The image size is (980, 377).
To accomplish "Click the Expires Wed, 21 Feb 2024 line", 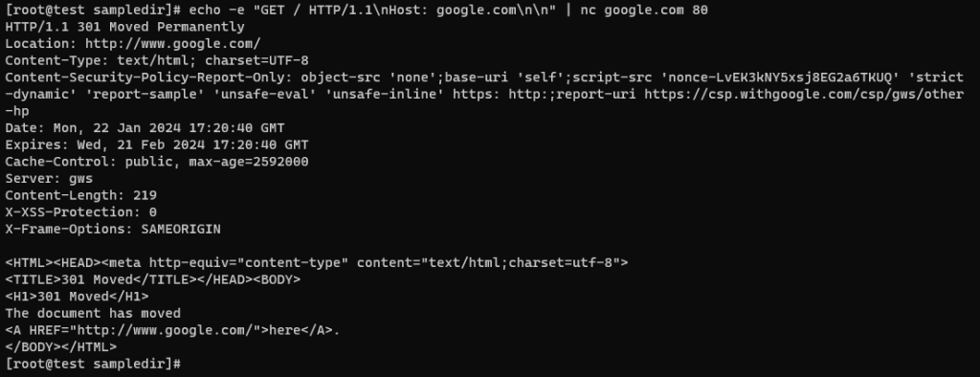I will [x=157, y=145].
